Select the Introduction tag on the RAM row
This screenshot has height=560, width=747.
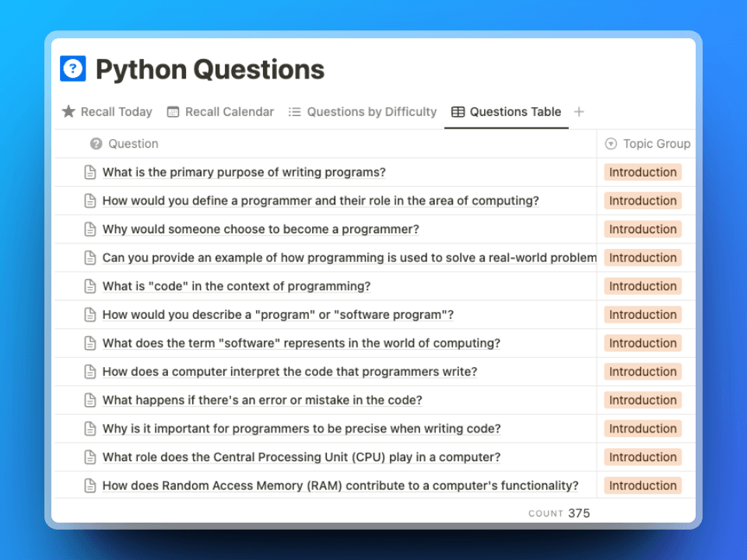(x=643, y=485)
